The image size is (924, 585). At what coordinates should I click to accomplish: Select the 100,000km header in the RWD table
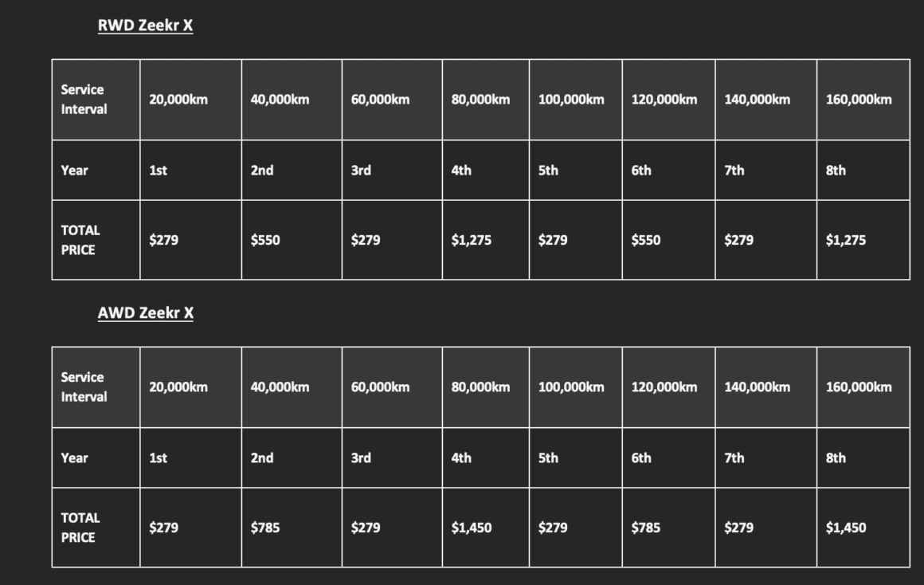(x=571, y=100)
